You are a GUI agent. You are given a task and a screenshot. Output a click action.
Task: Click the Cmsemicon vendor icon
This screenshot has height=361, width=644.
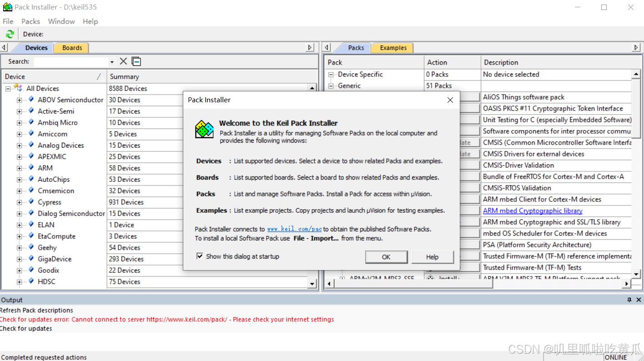coord(31,190)
